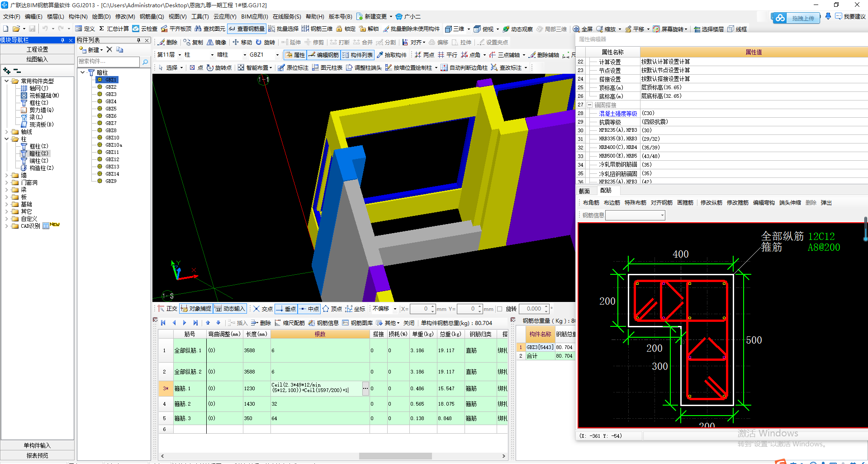Click the 混凝土强度等级 link

point(618,113)
